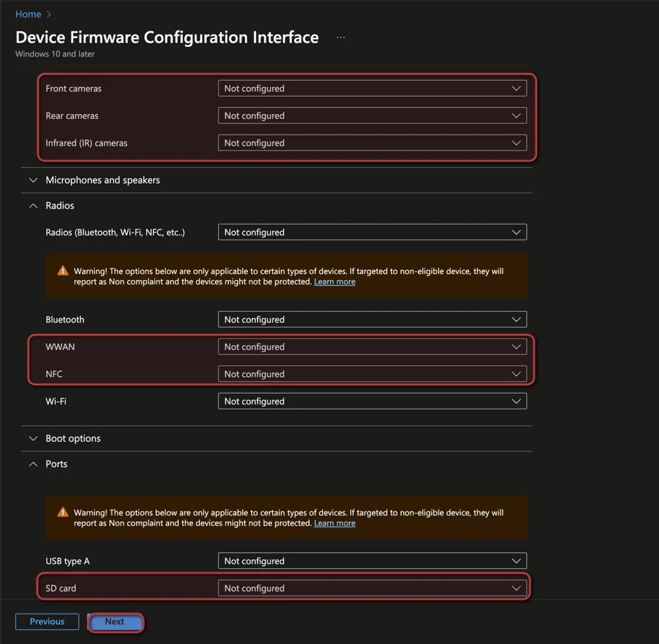Open the Rear cameras dropdown
This screenshot has height=644, width=659.
point(373,115)
